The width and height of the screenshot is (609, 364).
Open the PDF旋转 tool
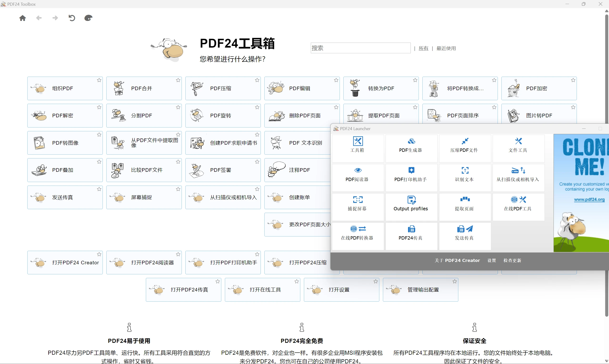[x=223, y=116]
